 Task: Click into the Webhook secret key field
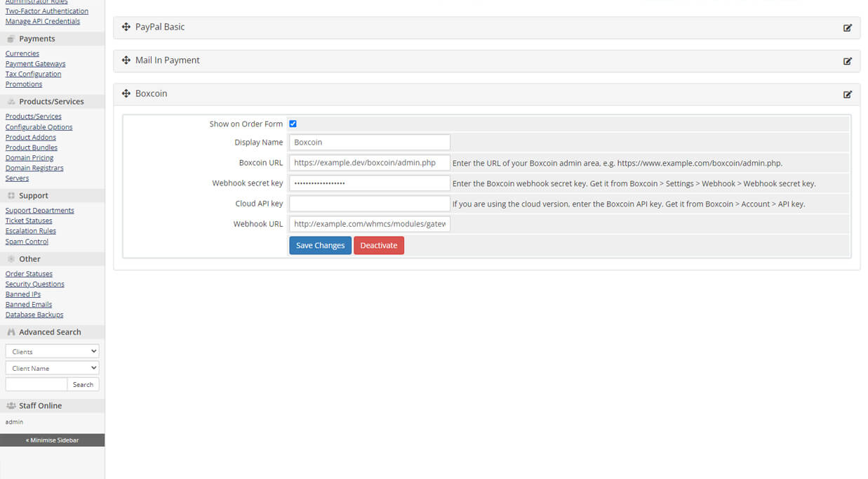369,183
